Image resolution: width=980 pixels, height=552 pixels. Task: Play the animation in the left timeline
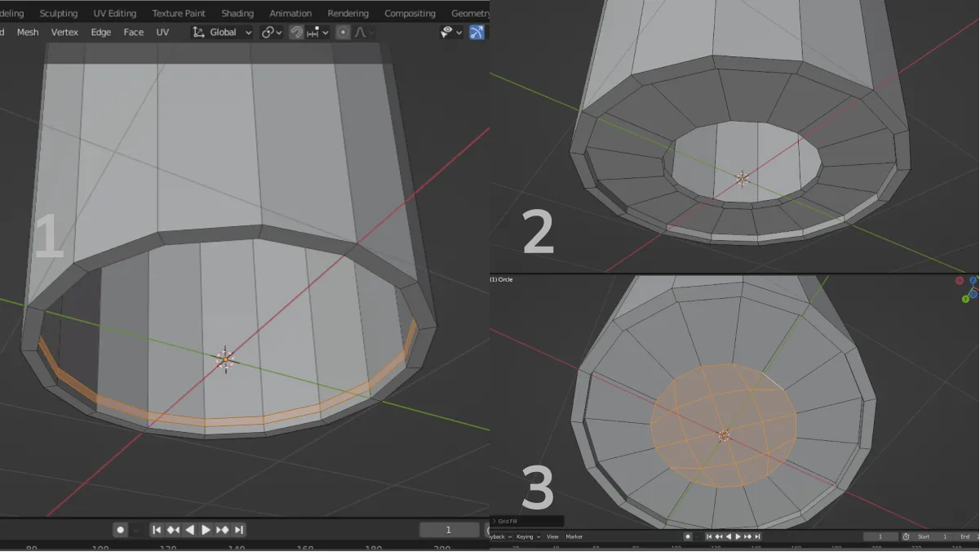click(206, 530)
